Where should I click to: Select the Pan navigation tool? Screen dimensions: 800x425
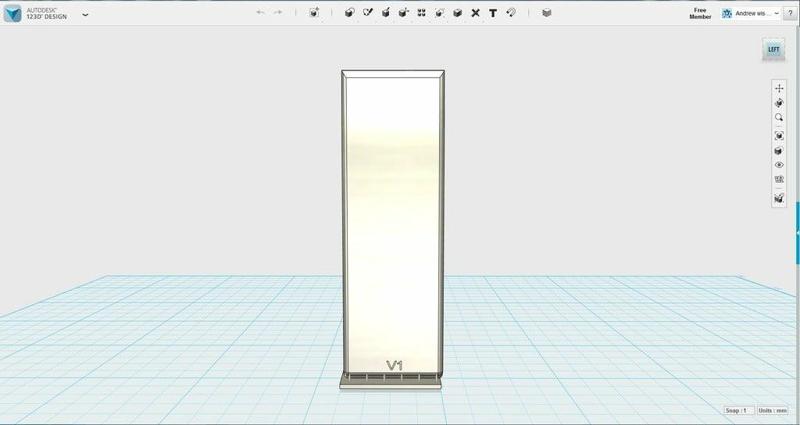[x=779, y=89]
